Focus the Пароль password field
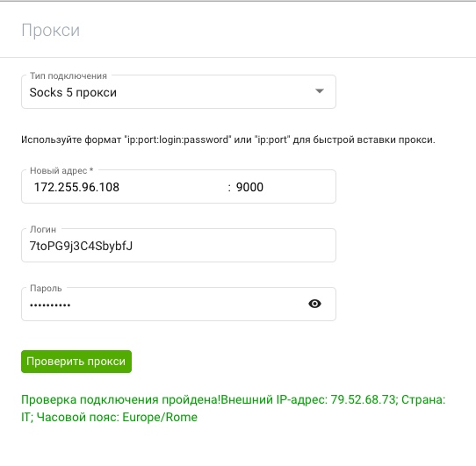 (x=164, y=305)
